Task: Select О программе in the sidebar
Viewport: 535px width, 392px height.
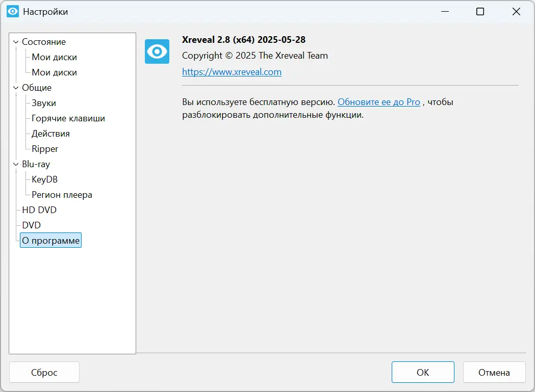Action: tap(50, 241)
